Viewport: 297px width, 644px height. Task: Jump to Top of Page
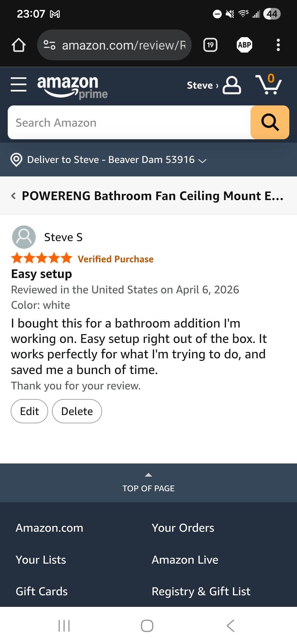[x=148, y=483]
